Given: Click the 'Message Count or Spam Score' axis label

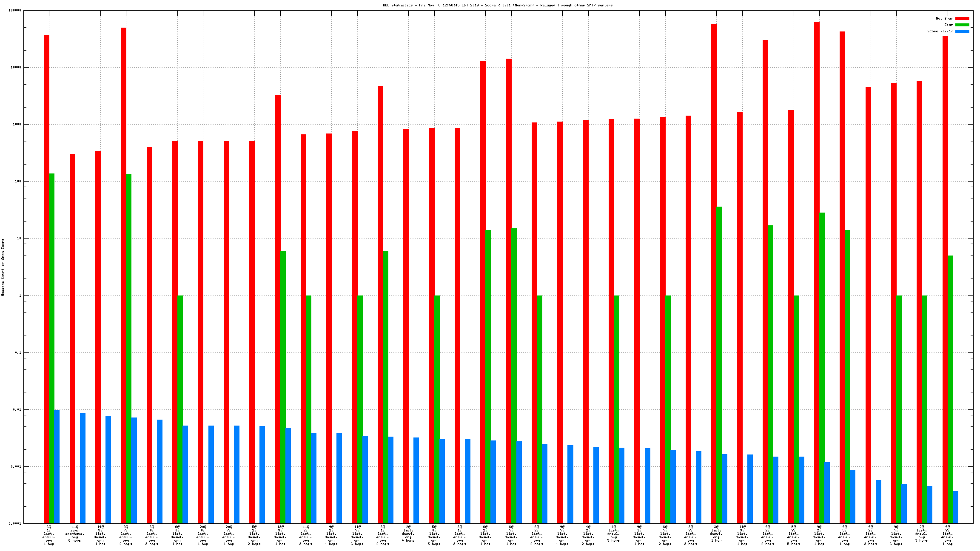Looking at the screenshot, I should [x=3, y=267].
